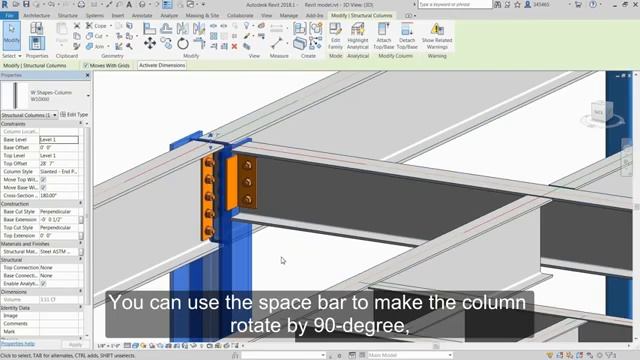Select the Copy tool icon
This screenshot has width=640, height=360.
(x=166, y=43)
